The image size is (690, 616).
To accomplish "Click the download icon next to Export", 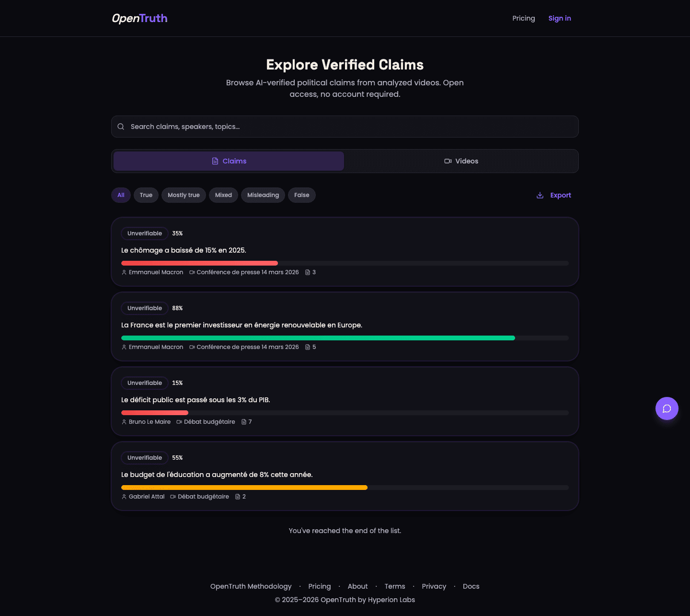I will click(x=540, y=195).
